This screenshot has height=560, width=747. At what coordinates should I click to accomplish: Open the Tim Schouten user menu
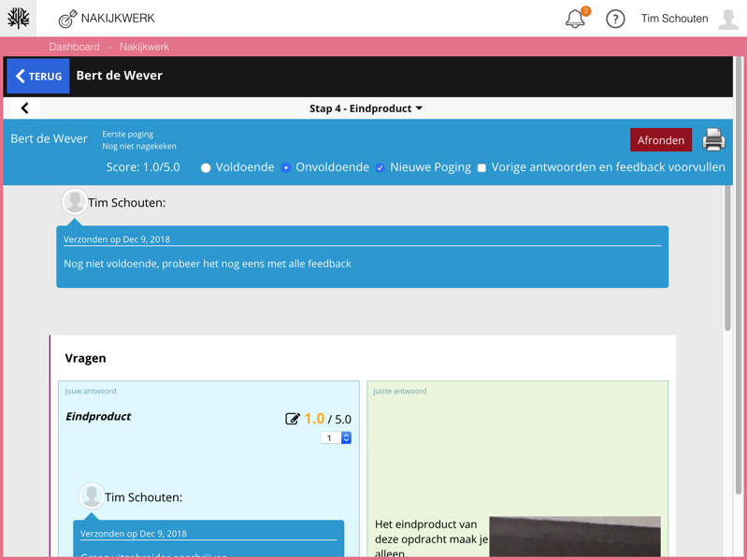(674, 19)
